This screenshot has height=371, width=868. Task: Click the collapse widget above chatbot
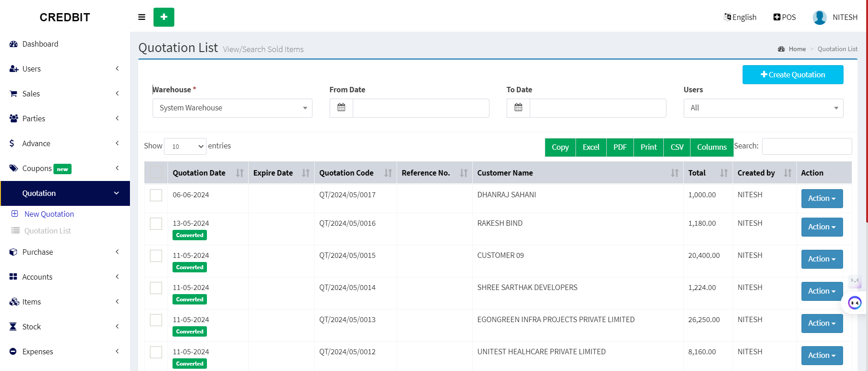[854, 281]
